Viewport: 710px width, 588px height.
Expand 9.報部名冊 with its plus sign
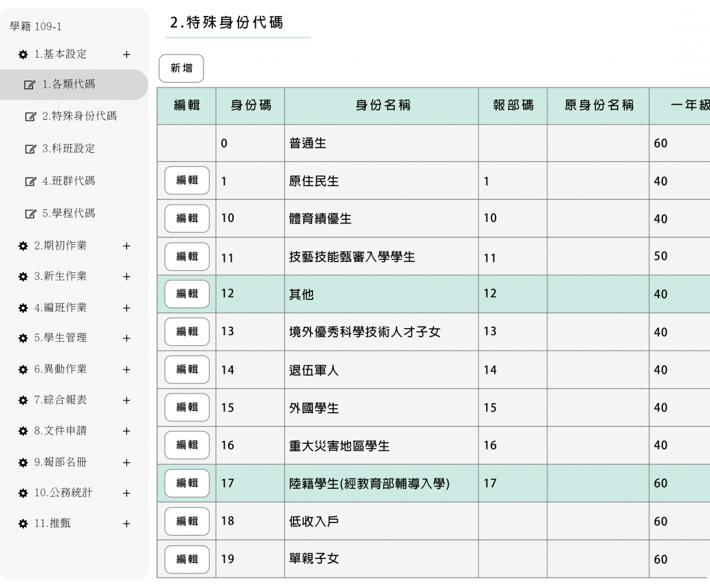tap(127, 463)
